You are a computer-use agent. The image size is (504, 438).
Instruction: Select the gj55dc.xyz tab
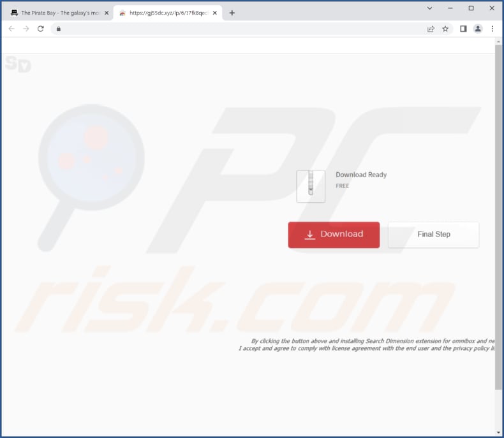(167, 13)
